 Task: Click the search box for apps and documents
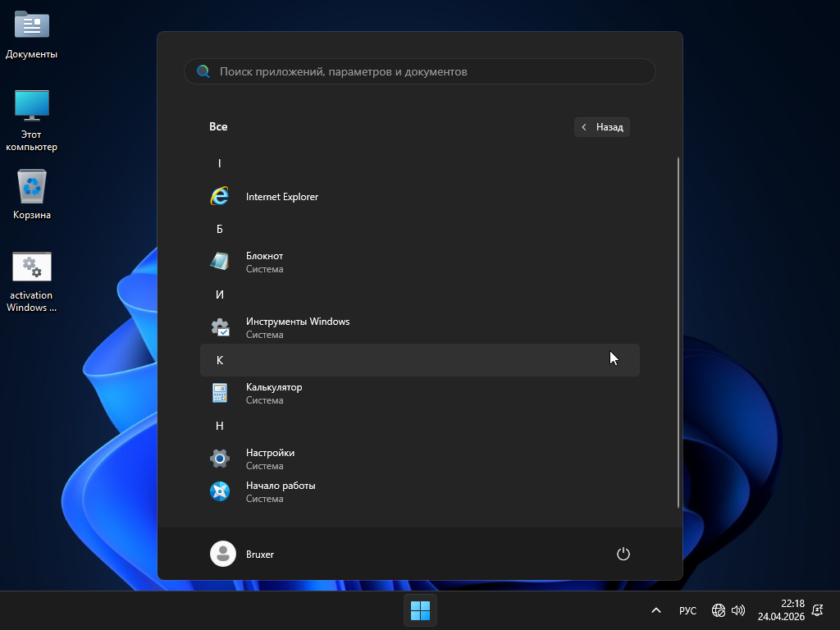point(420,71)
